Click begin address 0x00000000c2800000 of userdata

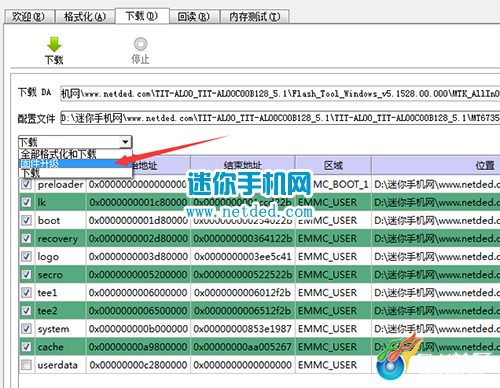click(x=138, y=365)
